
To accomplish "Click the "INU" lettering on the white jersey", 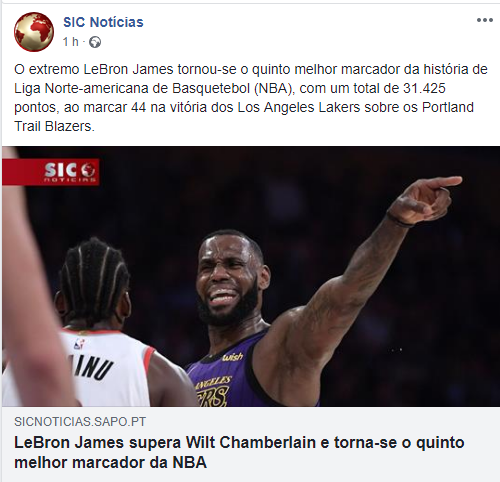I will (93, 367).
